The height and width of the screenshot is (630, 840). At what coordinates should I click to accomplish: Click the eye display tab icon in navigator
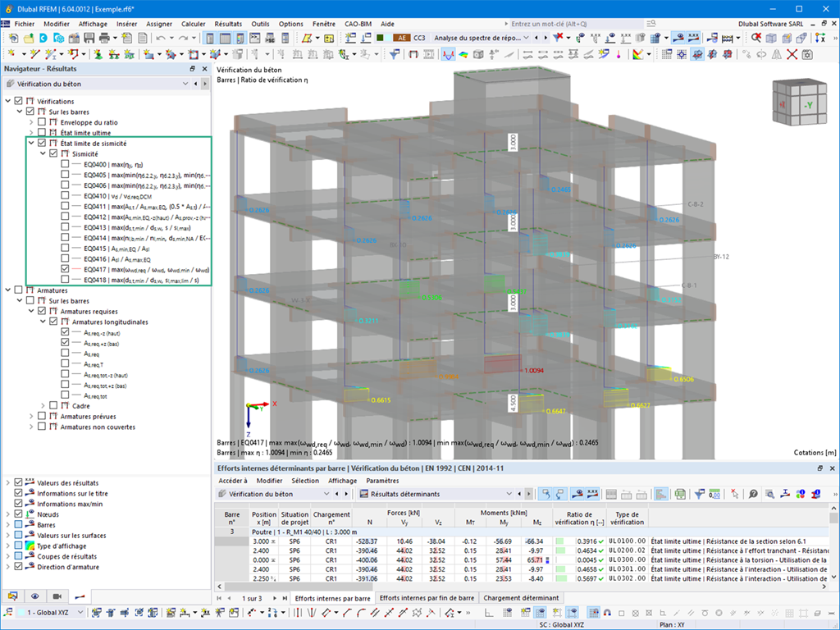pos(34,596)
